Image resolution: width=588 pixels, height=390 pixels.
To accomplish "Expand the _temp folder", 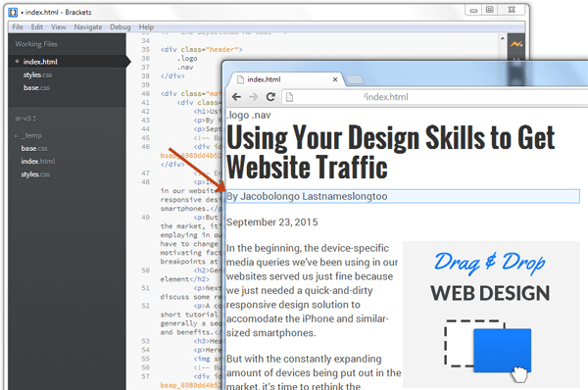I will point(16,136).
